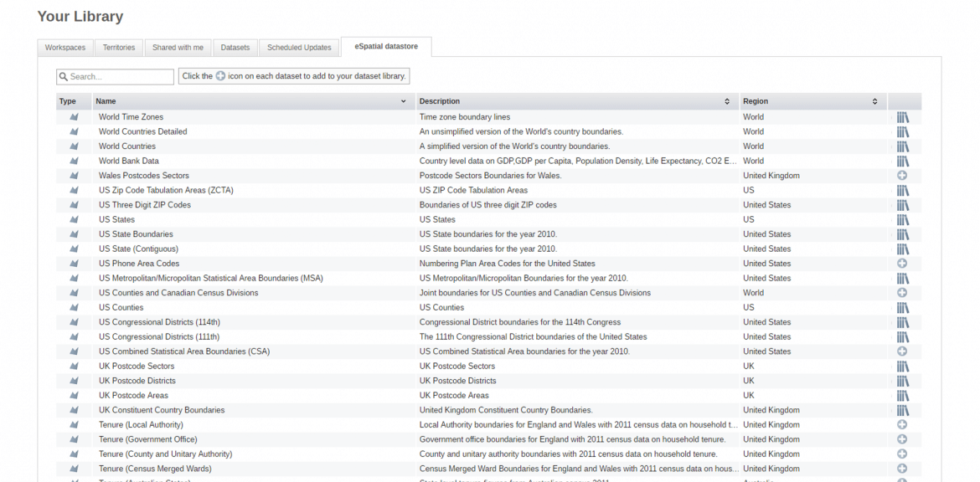
Task: Add Wales Postcodes Sectors dataset via plus icon
Action: pos(902,176)
